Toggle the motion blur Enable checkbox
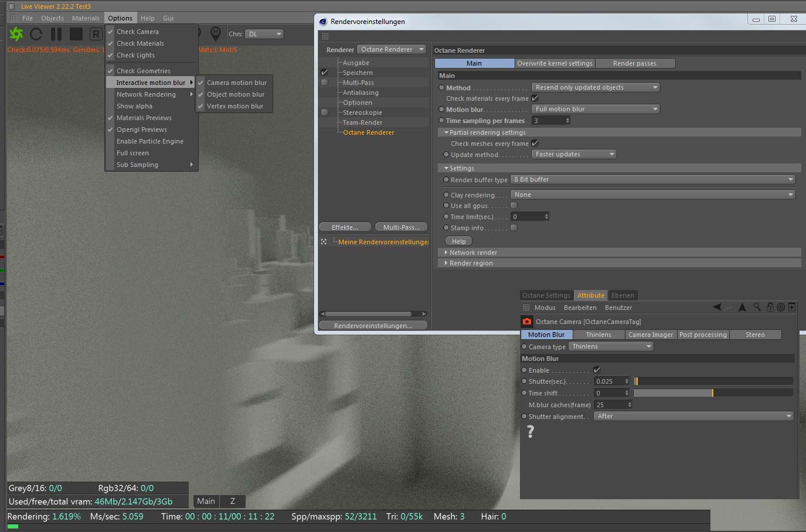Viewport: 806px width, 532px height. coord(597,370)
